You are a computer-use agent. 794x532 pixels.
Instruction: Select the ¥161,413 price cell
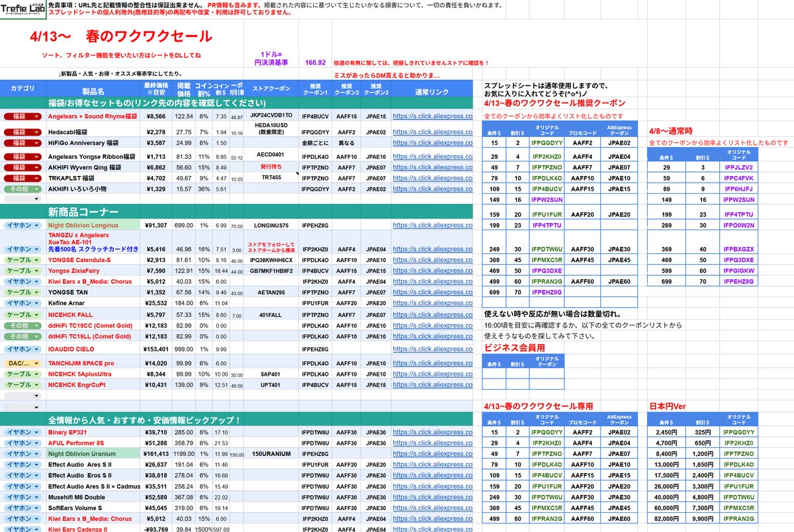[155, 454]
